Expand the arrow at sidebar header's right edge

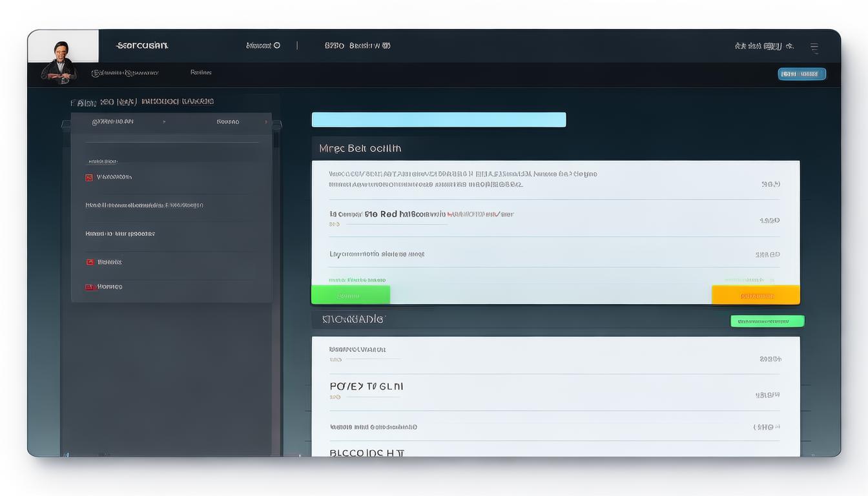coord(265,121)
